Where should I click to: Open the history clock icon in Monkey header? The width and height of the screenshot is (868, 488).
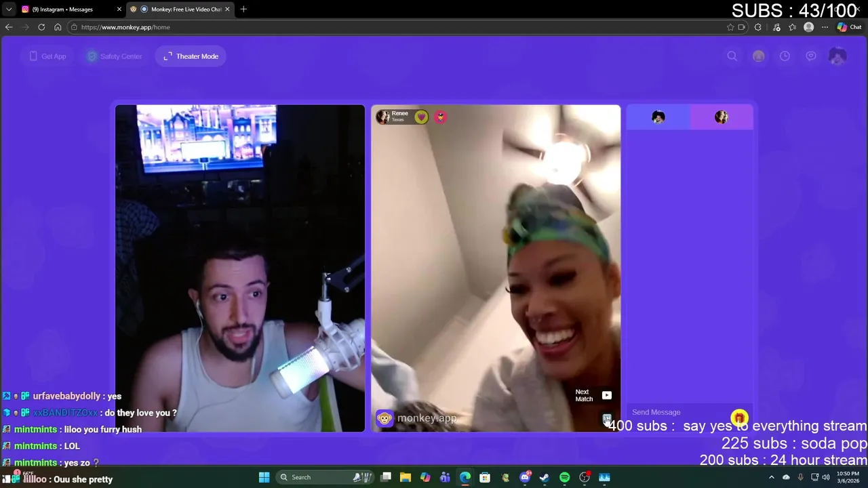(x=785, y=56)
